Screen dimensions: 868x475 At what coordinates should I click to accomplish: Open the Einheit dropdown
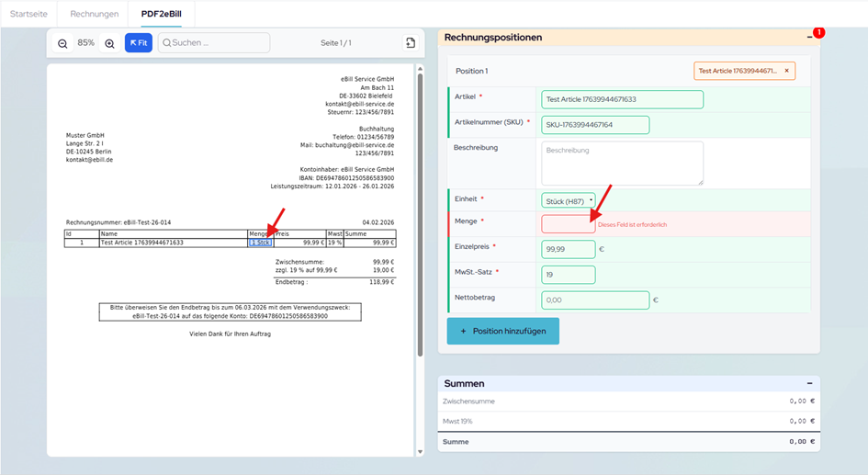tap(569, 199)
